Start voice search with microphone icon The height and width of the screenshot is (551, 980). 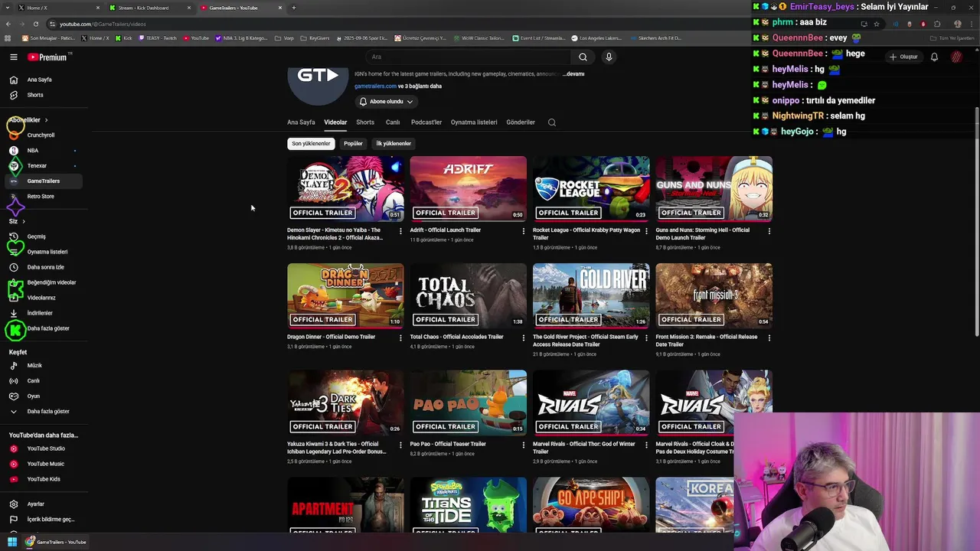pyautogui.click(x=609, y=57)
